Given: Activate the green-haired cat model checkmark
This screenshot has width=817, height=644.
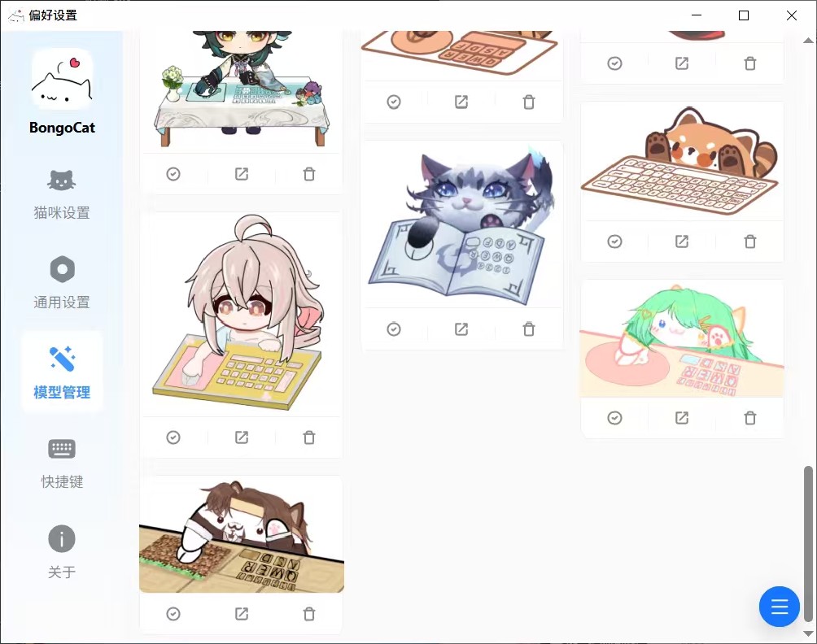Looking at the screenshot, I should click(615, 417).
